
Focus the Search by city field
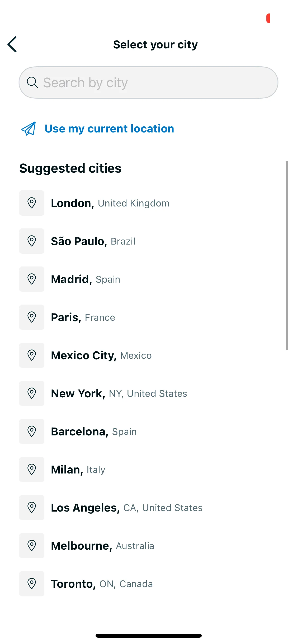pyautogui.click(x=148, y=82)
